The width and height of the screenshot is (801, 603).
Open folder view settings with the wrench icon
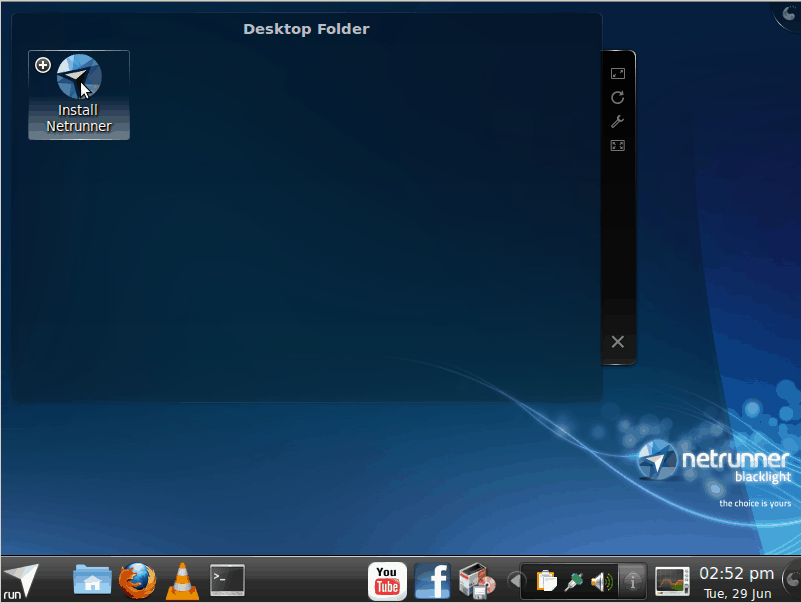pos(618,122)
